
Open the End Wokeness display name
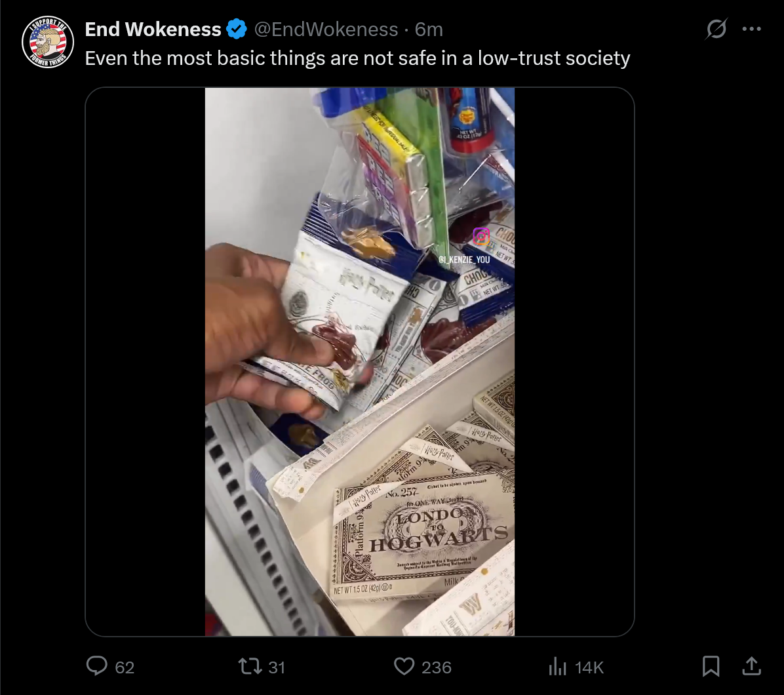(153, 30)
